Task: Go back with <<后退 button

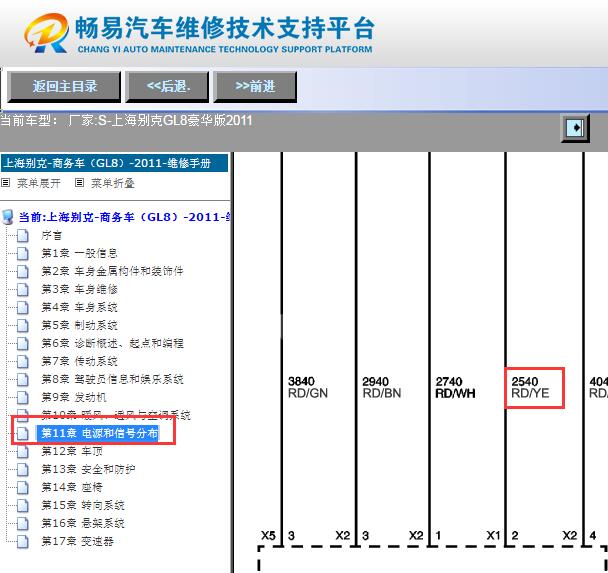Action: click(167, 86)
